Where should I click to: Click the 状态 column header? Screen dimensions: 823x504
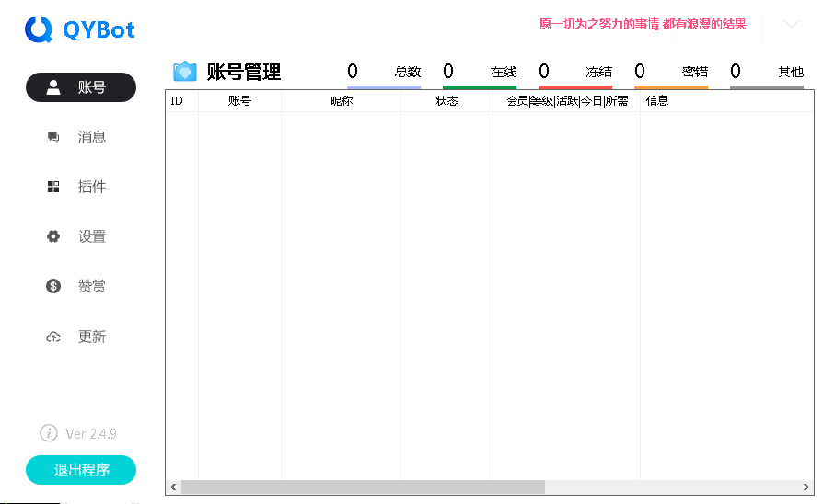(x=447, y=101)
